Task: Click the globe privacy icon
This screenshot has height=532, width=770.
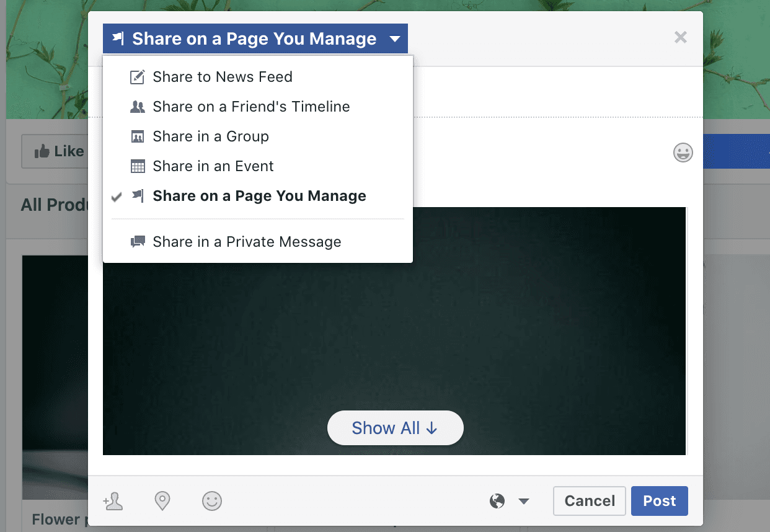Action: (x=497, y=501)
